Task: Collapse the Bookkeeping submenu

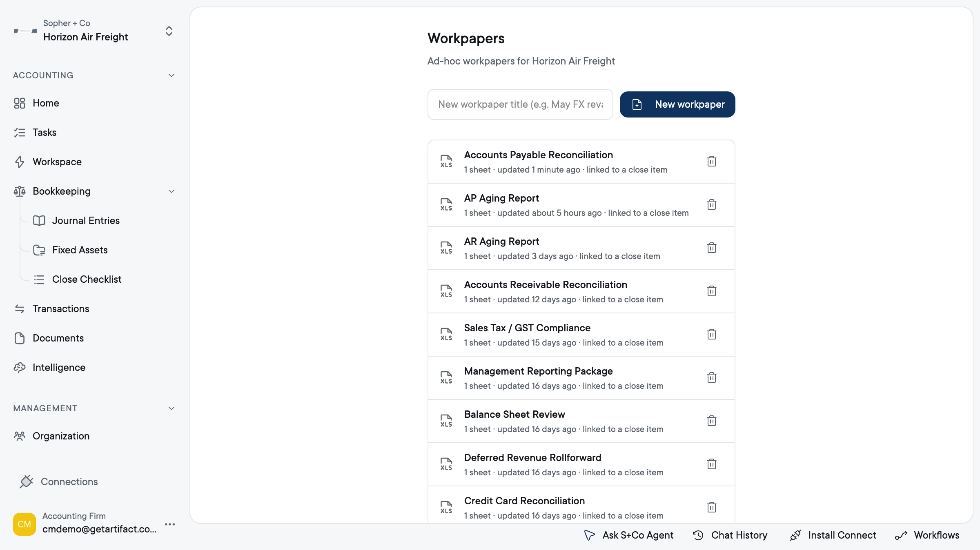Action: [x=171, y=191]
